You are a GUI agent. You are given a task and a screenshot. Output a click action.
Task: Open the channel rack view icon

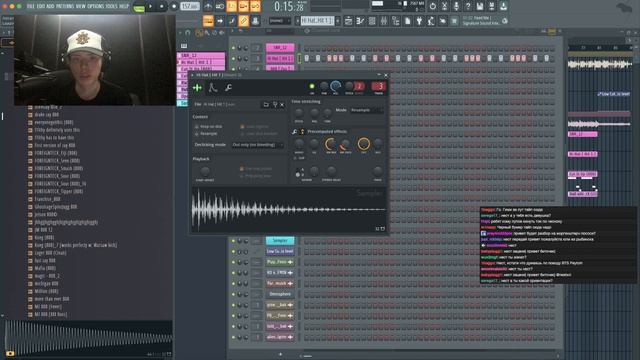point(372,21)
